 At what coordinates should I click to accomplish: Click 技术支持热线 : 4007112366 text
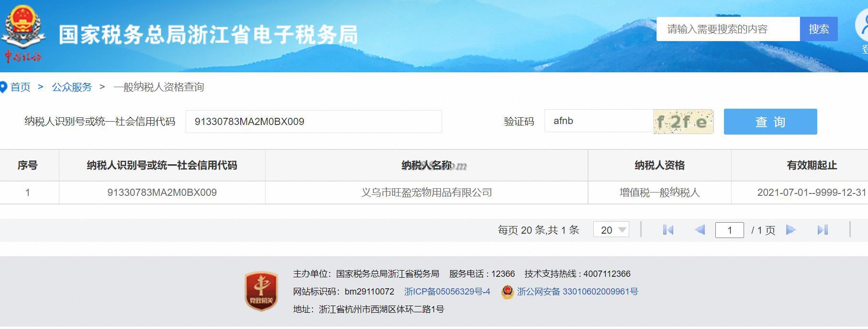(x=578, y=274)
